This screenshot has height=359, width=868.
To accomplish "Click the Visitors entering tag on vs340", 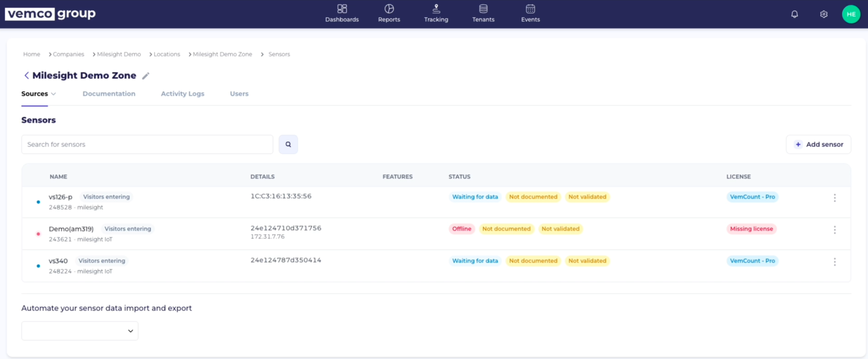I will 102,261.
